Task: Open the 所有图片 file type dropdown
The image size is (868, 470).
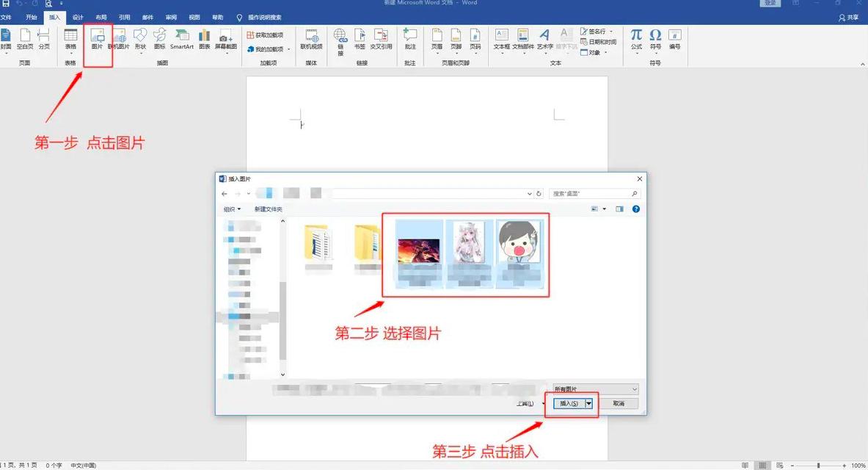Action: [596, 389]
